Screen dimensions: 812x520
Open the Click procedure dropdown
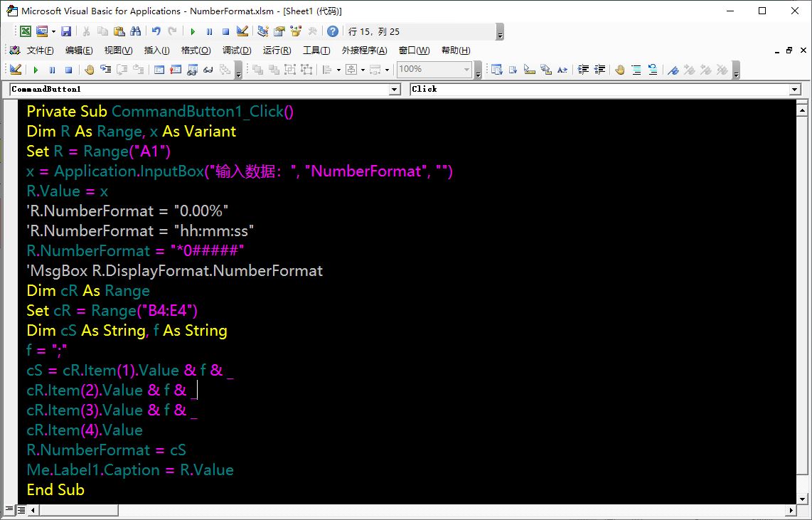[796, 90]
